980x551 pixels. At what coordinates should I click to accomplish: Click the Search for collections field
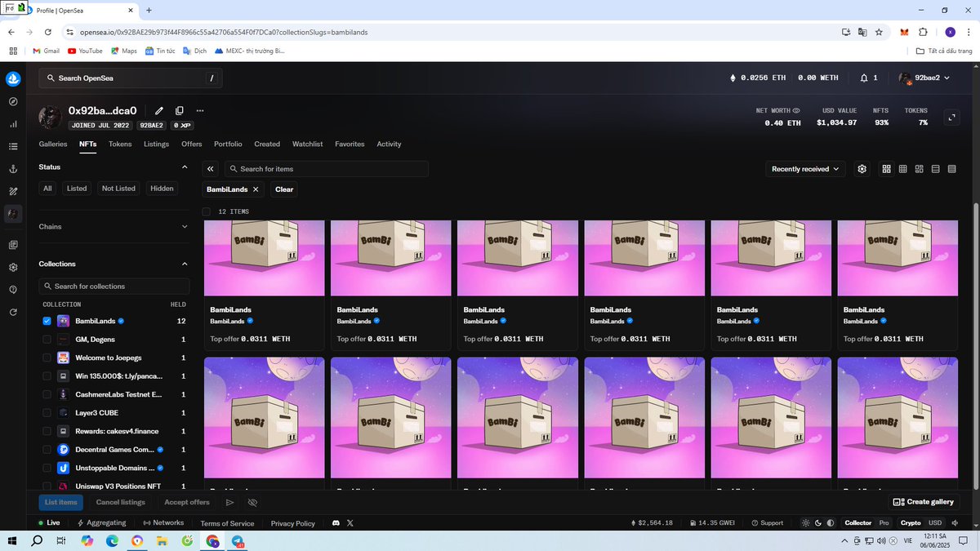click(x=114, y=287)
